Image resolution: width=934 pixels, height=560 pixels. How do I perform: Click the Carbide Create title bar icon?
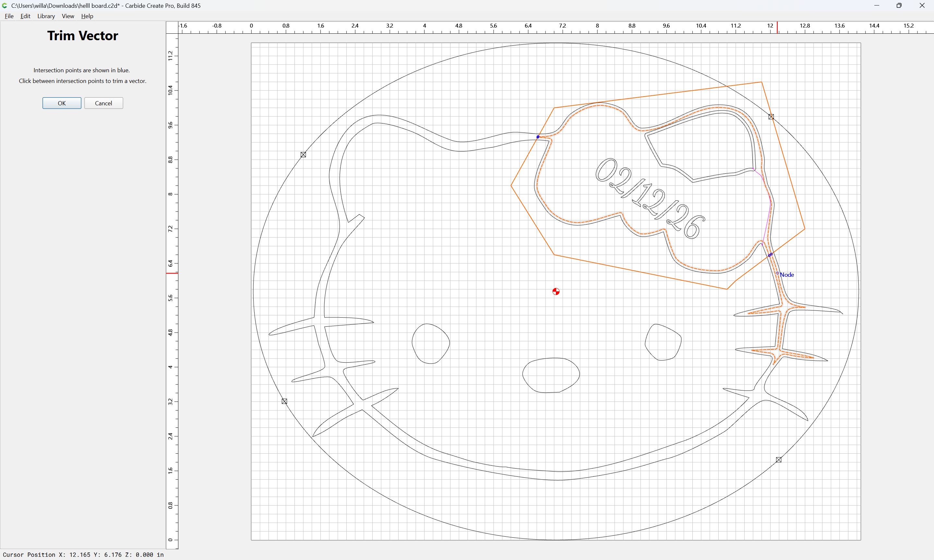click(x=5, y=6)
